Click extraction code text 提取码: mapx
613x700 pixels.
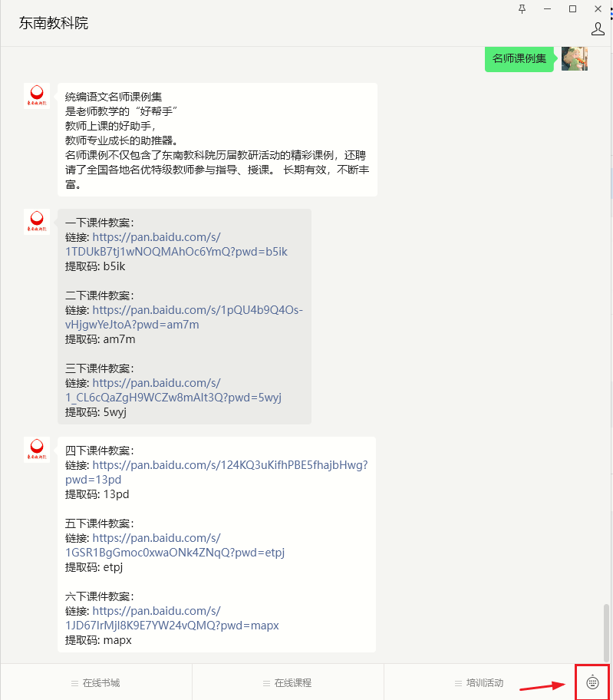[x=98, y=640]
